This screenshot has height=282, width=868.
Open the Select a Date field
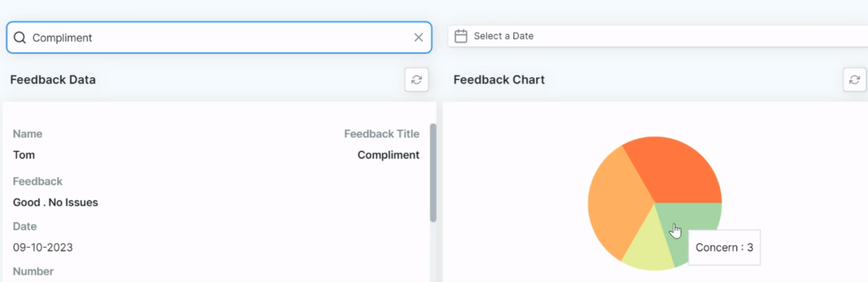pyautogui.click(x=658, y=36)
